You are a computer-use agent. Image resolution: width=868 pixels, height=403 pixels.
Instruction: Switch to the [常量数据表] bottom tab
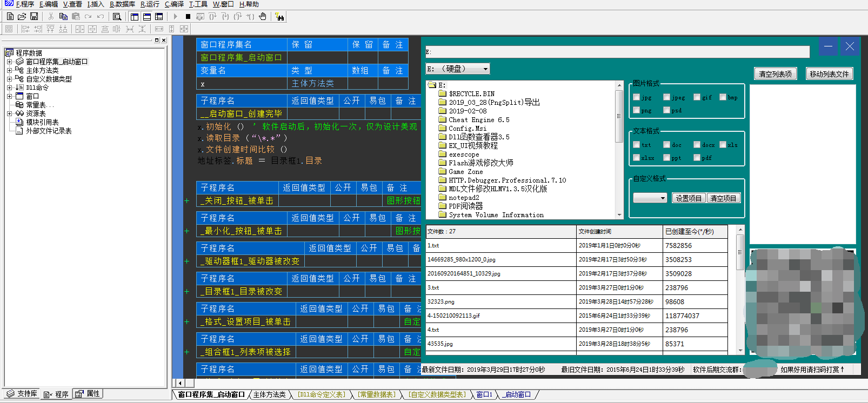coord(376,395)
